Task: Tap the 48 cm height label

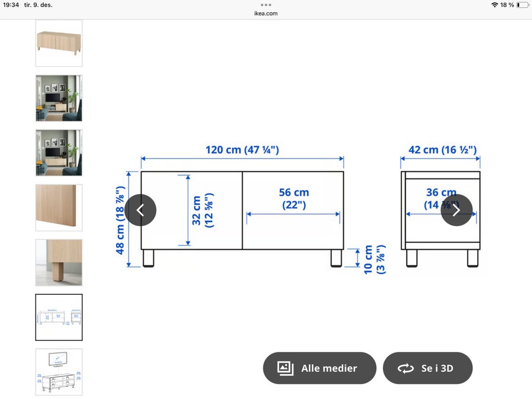Action: (120, 220)
